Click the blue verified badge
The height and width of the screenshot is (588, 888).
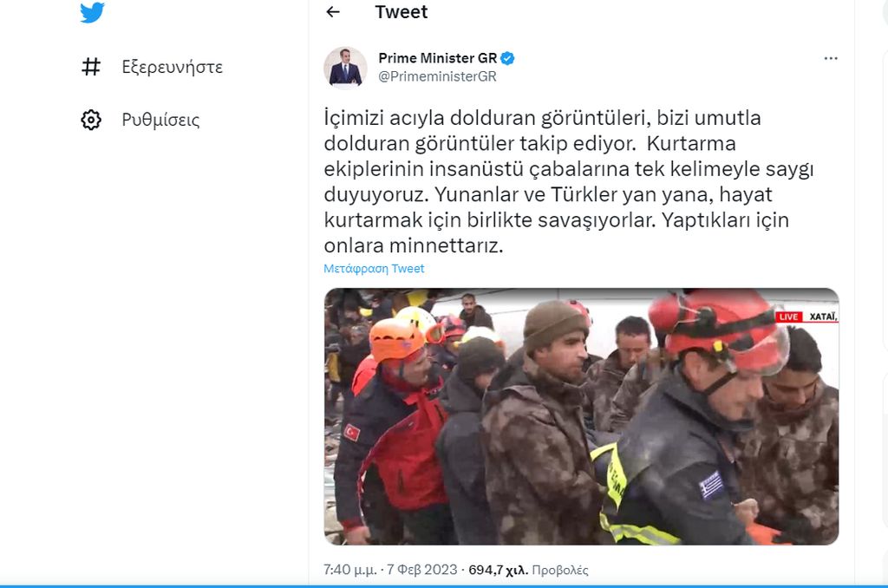click(507, 58)
